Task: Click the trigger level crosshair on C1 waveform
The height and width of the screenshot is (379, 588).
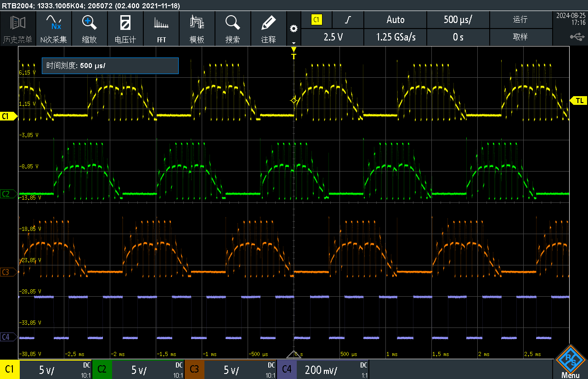Action: click(294, 100)
